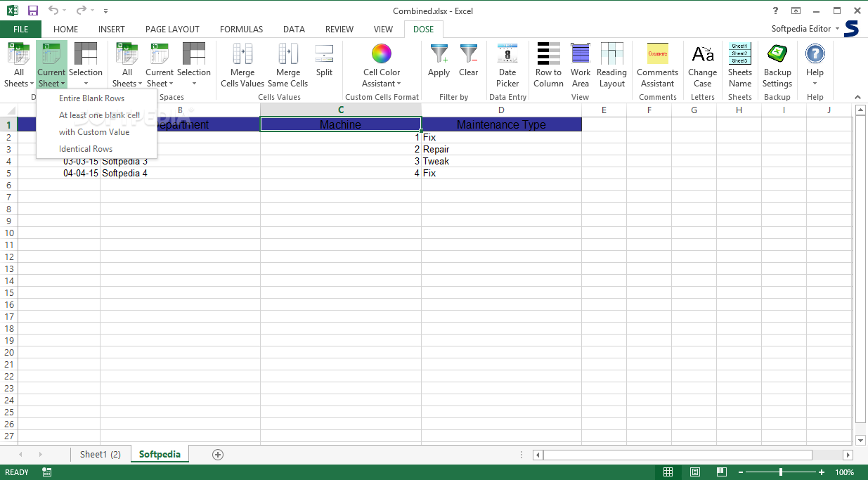Switch to the FORMULAS tab
868x480 pixels.
241,30
